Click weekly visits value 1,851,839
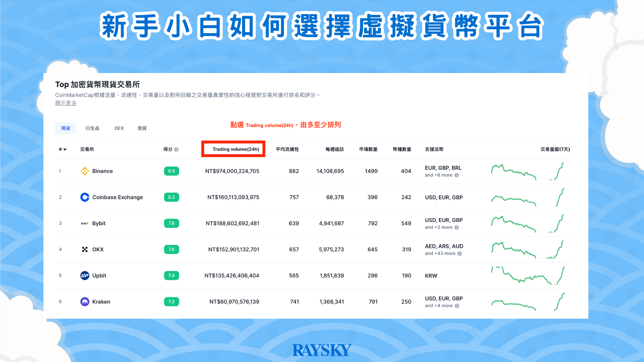This screenshot has width=644, height=362. pos(332,276)
